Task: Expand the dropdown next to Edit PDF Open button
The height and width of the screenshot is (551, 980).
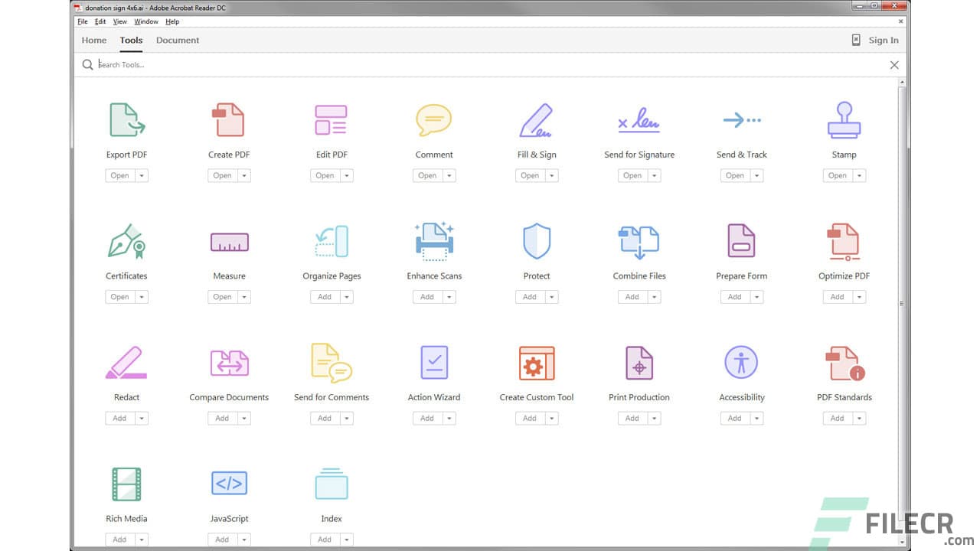Action: point(347,175)
